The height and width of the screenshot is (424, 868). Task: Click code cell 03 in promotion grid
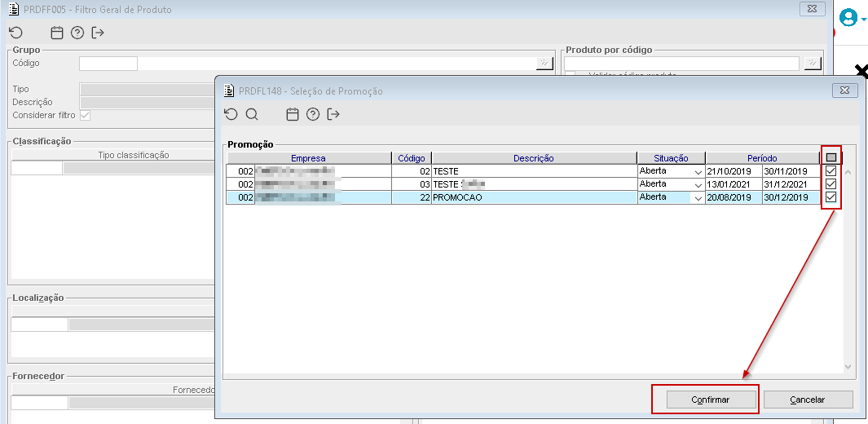point(412,184)
